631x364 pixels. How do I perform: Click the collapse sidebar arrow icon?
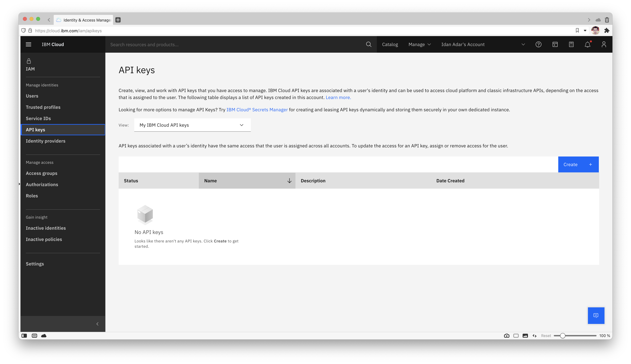click(x=97, y=324)
